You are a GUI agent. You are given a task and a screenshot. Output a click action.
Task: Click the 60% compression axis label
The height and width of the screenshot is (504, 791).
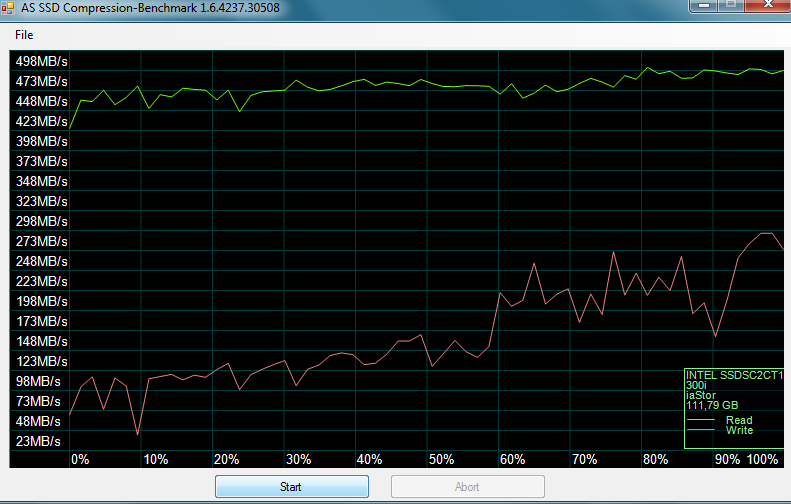tap(513, 460)
